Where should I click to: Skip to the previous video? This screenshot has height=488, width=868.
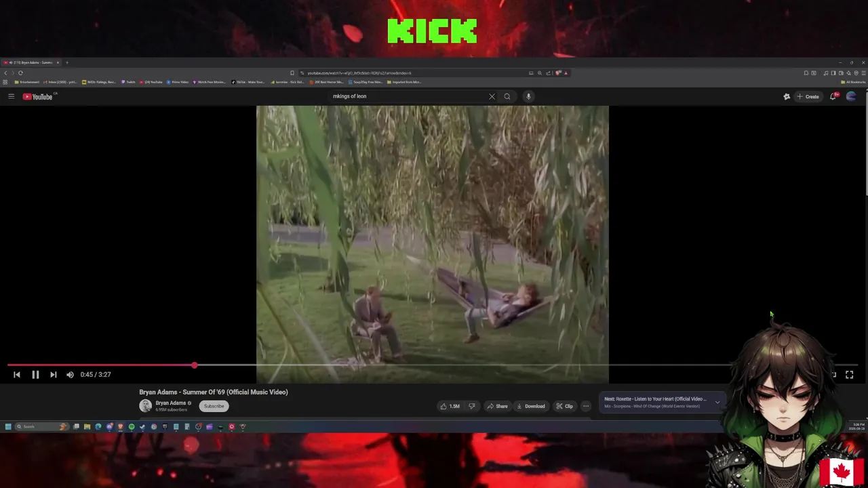tap(17, 374)
